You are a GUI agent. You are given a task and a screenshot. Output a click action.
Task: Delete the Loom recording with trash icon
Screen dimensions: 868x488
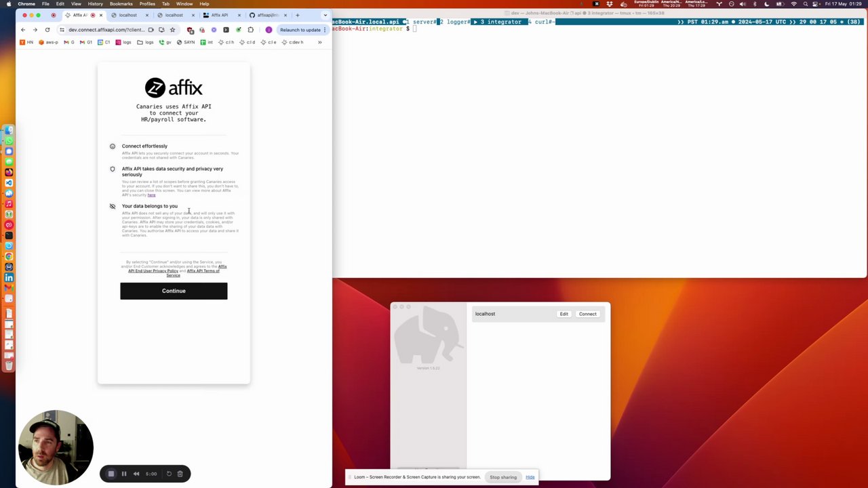click(x=180, y=474)
